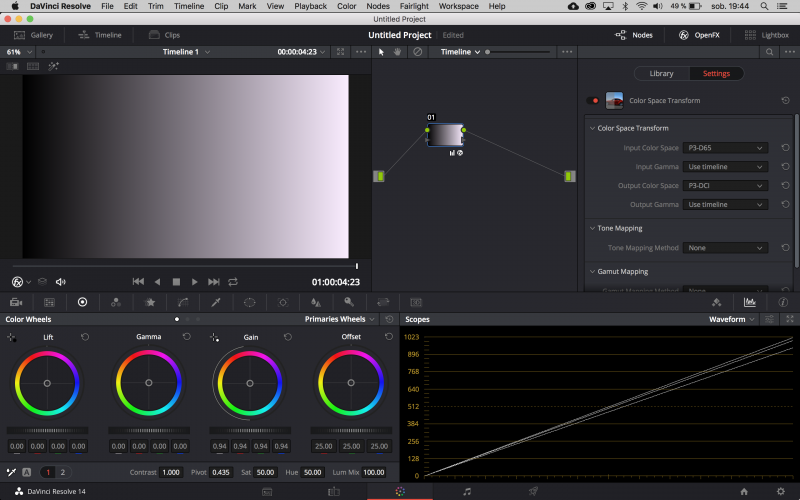Show the Clips panel
The height and width of the screenshot is (500, 800).
164,35
